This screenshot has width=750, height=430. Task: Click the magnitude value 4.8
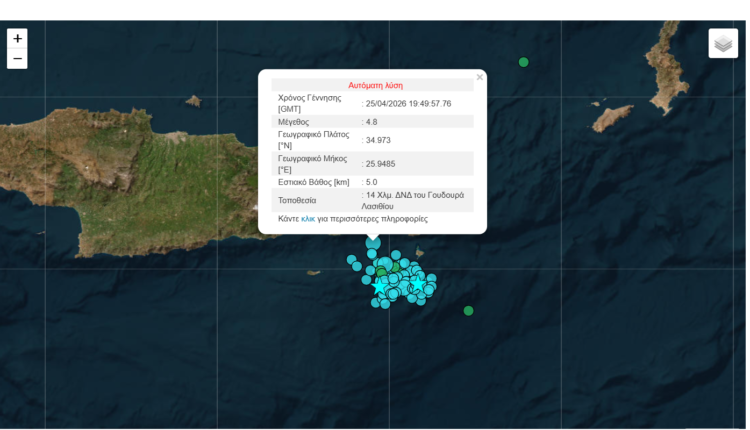click(372, 121)
